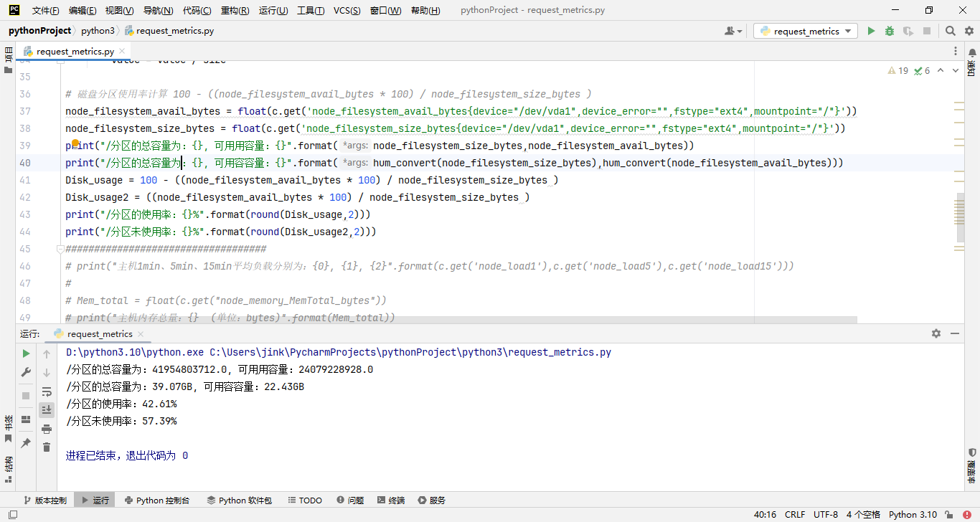Viewport: 980px width, 522px height.
Task: Change line separator CRLF in status bar
Action: [795, 515]
